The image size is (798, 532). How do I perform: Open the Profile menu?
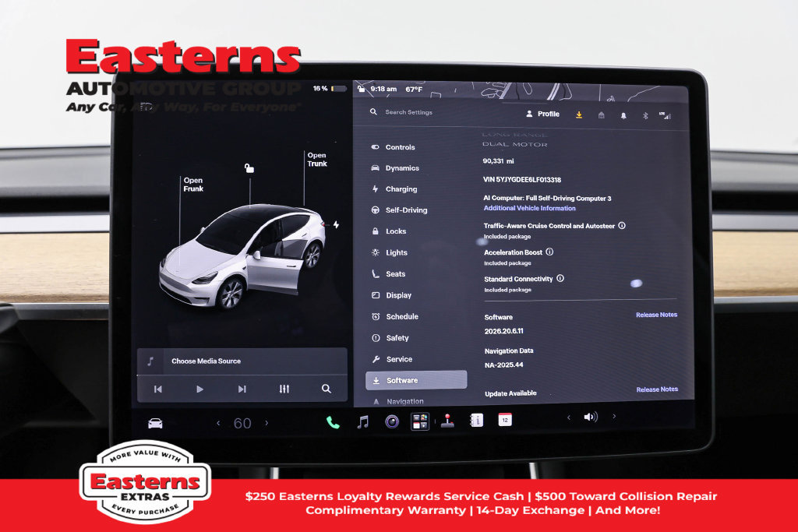pyautogui.click(x=542, y=114)
